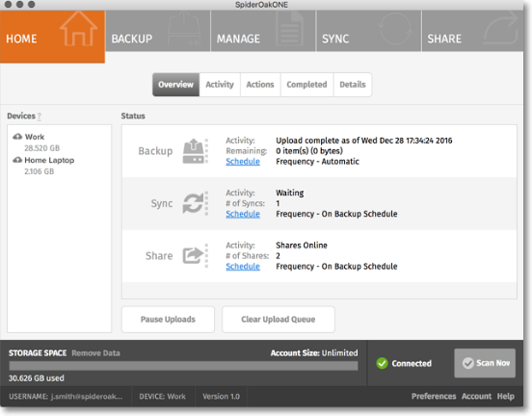Select the Work device

point(35,137)
